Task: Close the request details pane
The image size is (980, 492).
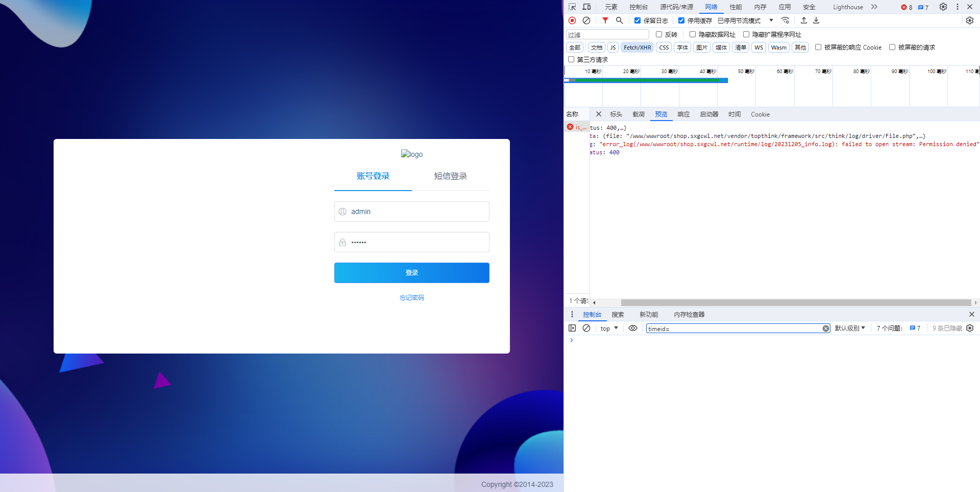Action: pos(599,114)
